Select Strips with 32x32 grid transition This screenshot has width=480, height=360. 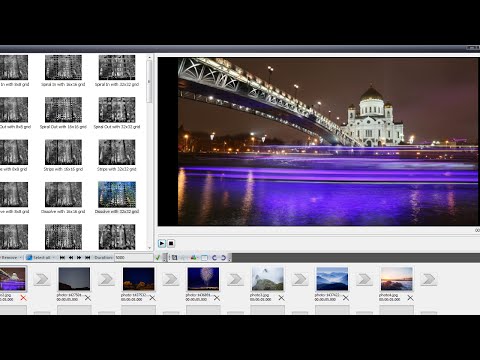117,155
